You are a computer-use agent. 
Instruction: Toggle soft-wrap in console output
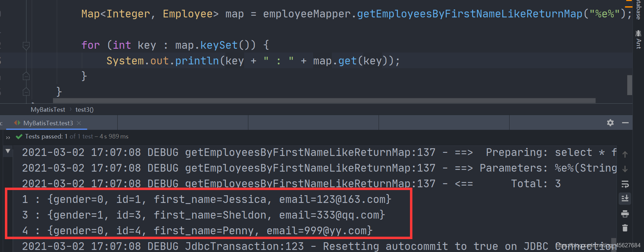pyautogui.click(x=625, y=184)
